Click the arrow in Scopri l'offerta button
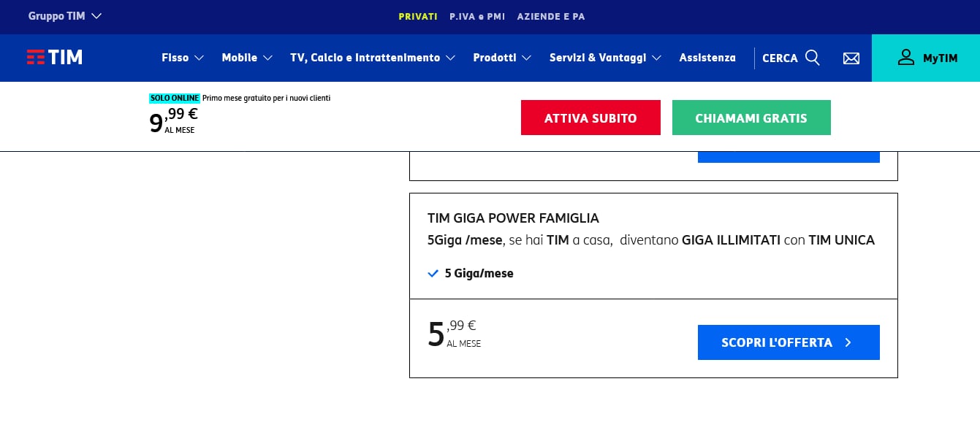Image resolution: width=980 pixels, height=422 pixels. [x=848, y=342]
